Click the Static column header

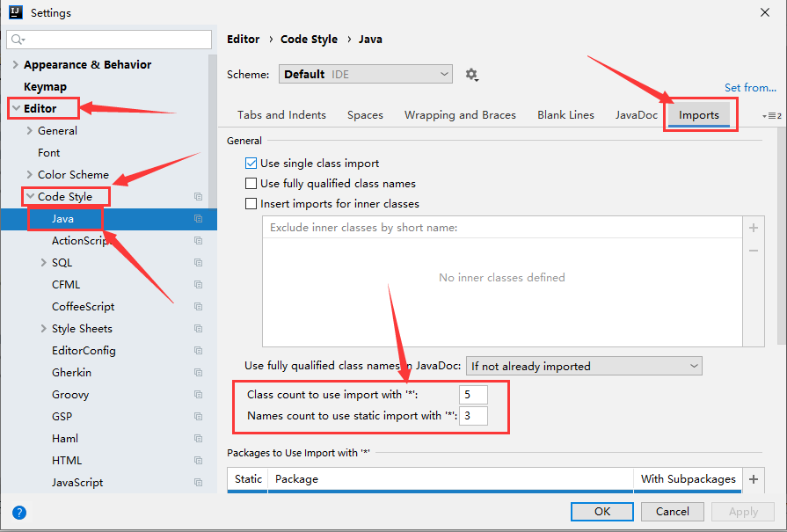pyautogui.click(x=248, y=479)
